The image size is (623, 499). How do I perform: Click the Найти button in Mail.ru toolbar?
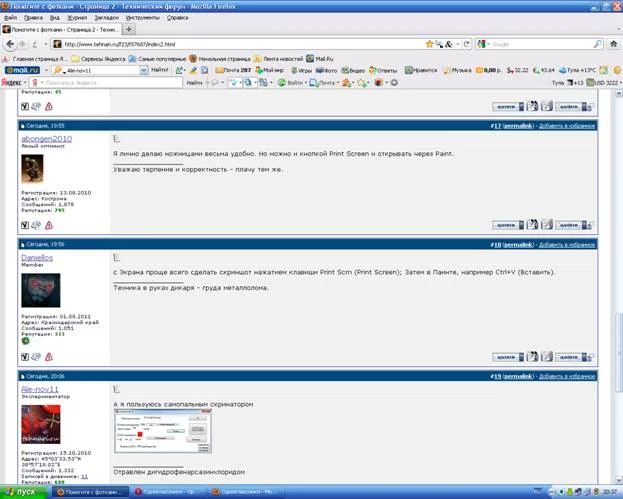[x=160, y=70]
